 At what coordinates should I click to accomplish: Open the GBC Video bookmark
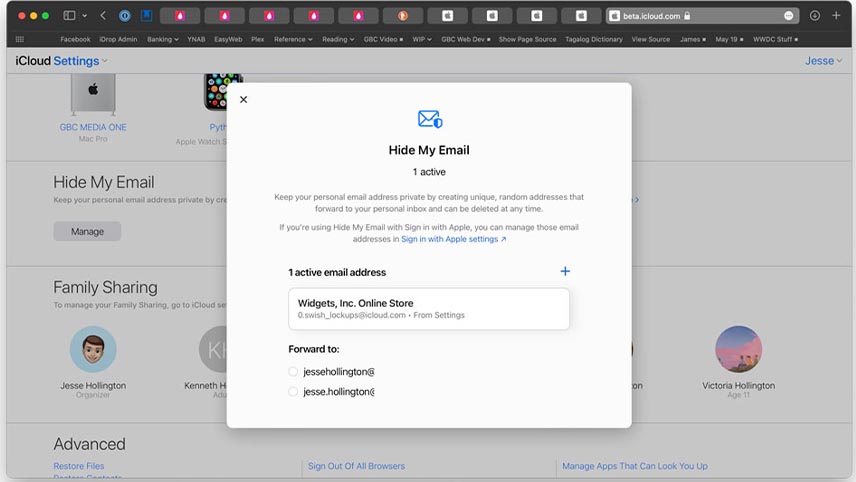point(383,39)
